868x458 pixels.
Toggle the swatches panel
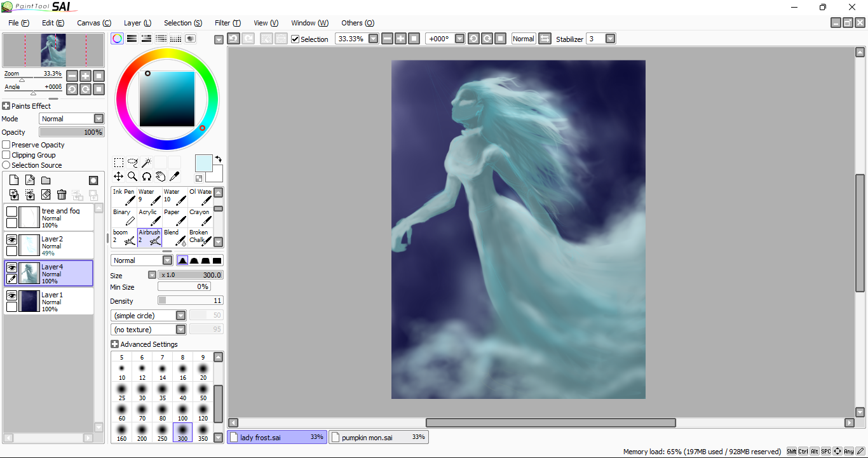tap(175, 39)
